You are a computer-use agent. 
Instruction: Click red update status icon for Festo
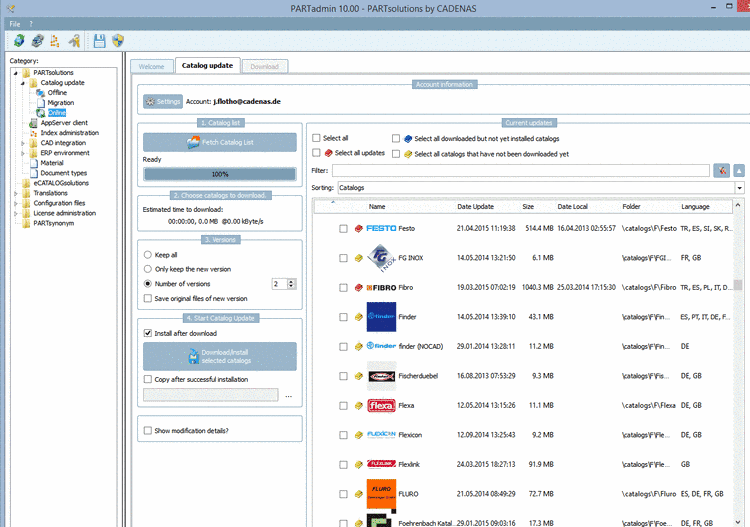tap(358, 229)
